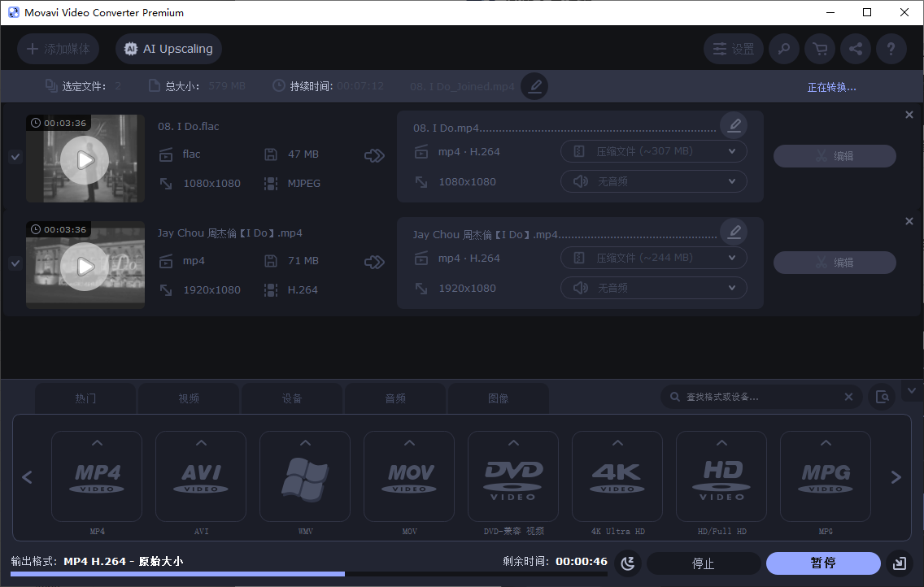924x587 pixels.
Task: Click the key activation icon
Action: click(784, 49)
